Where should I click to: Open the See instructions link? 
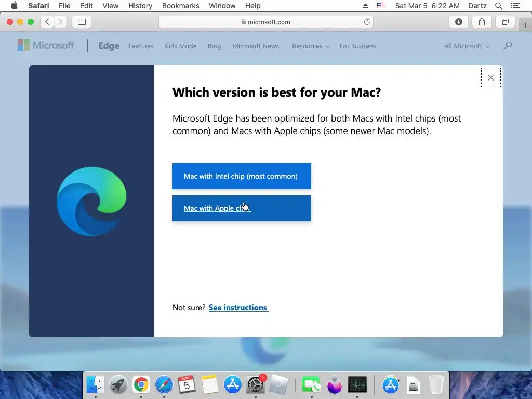click(238, 308)
